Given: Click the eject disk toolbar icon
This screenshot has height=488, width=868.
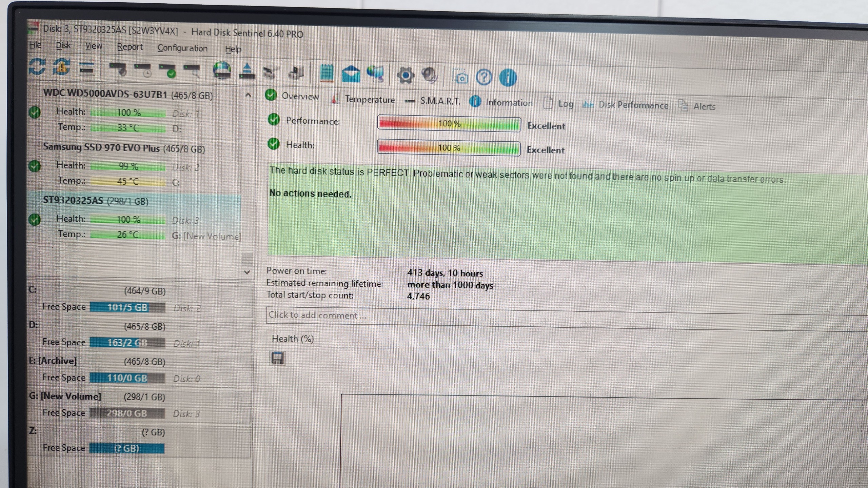Looking at the screenshot, I should (247, 72).
